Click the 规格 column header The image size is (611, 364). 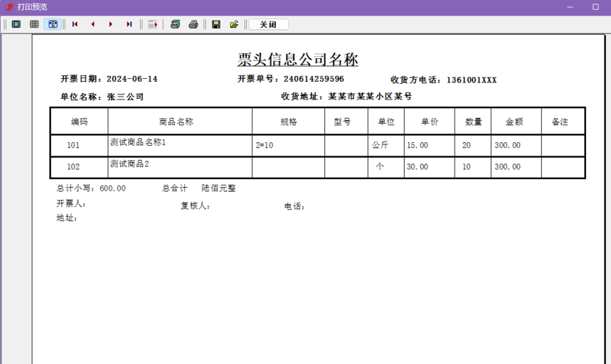289,122
